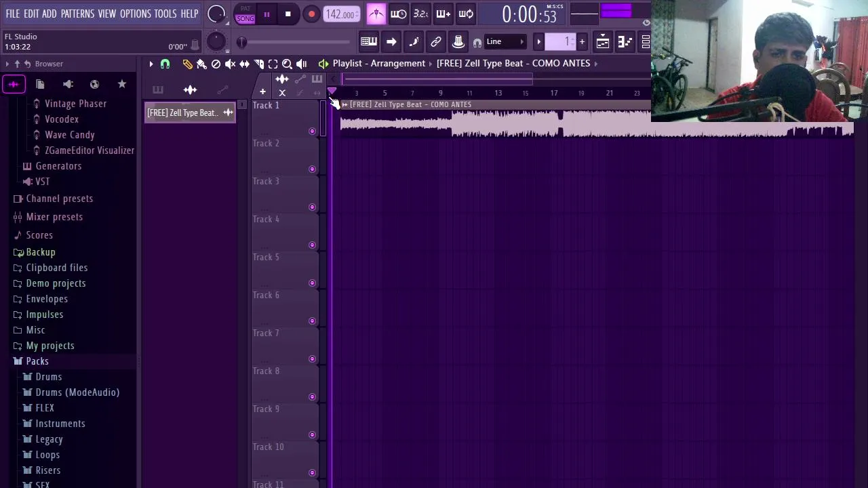
Task: Select the Paint brush tool
Action: click(201, 64)
